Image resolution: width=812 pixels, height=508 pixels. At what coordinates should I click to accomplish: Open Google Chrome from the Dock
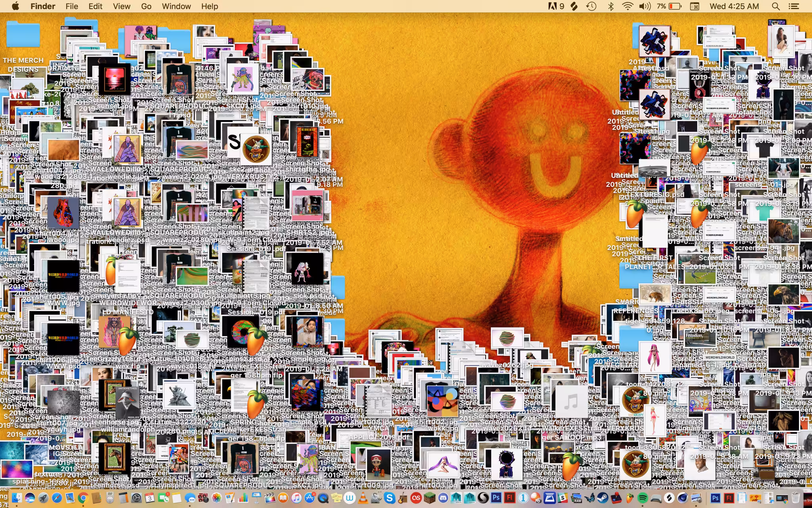tap(83, 498)
